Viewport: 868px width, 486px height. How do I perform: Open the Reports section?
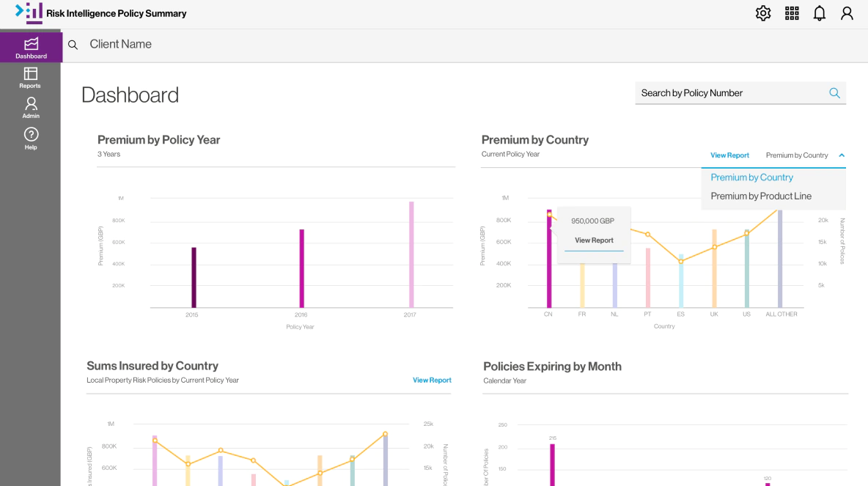pos(30,78)
